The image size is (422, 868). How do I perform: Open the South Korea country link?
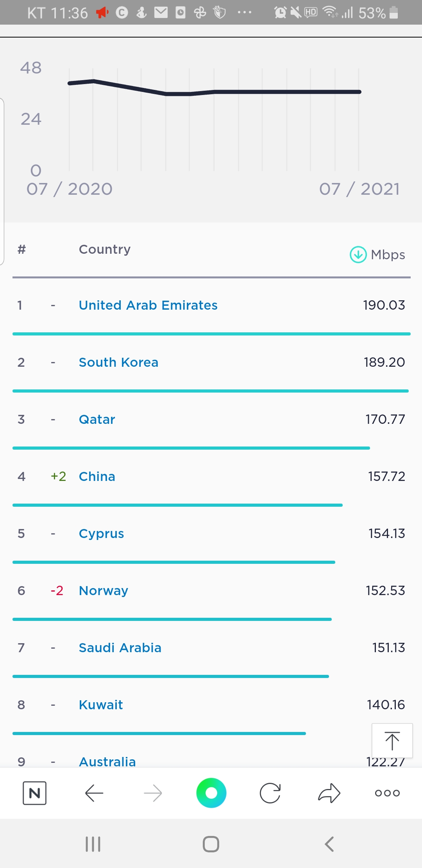coord(118,362)
